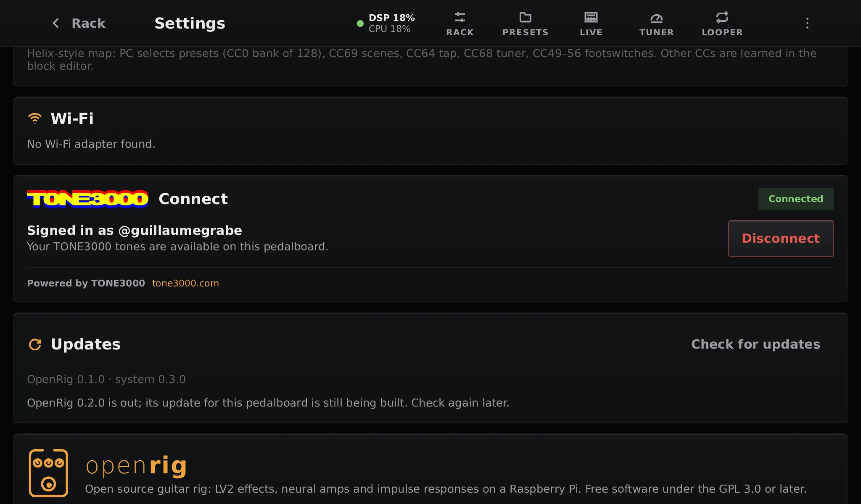The width and height of the screenshot is (861, 504).
Task: Click 'OpenRig 0.2.0 is out' message
Action: (x=268, y=403)
